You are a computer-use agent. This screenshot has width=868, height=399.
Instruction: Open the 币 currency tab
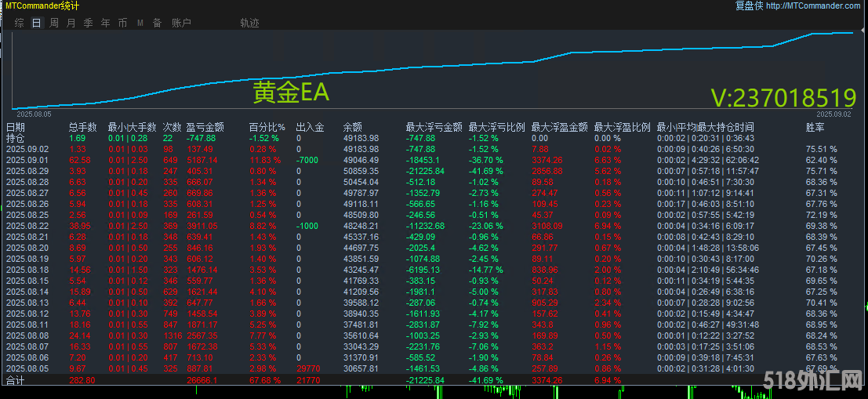click(122, 24)
